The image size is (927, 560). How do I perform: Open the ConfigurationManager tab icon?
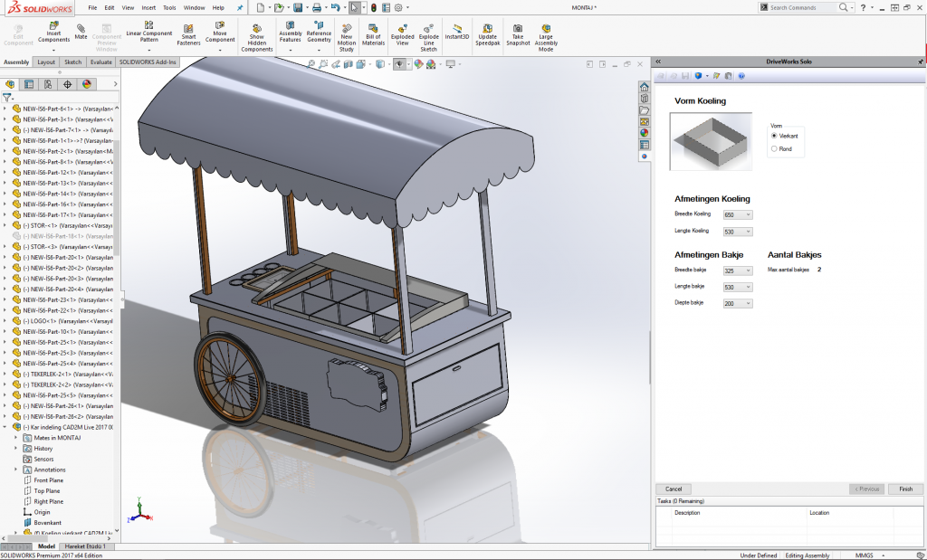[x=48, y=84]
